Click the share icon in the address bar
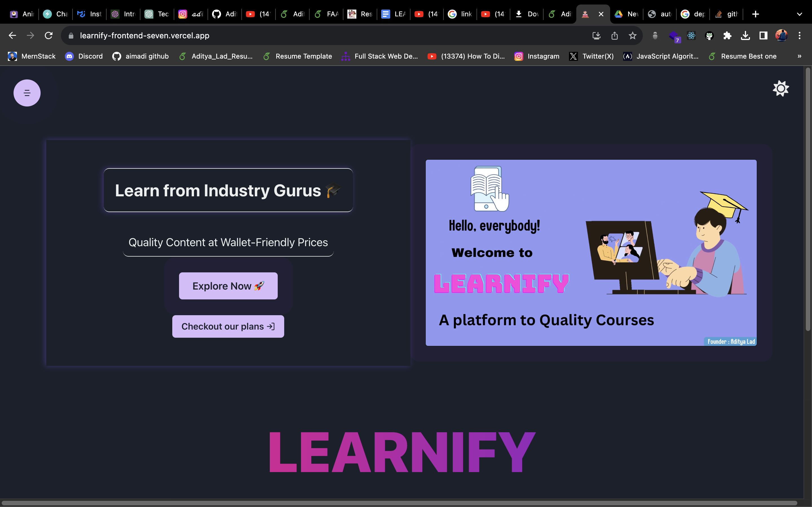Viewport: 812px width, 507px height. pyautogui.click(x=614, y=35)
